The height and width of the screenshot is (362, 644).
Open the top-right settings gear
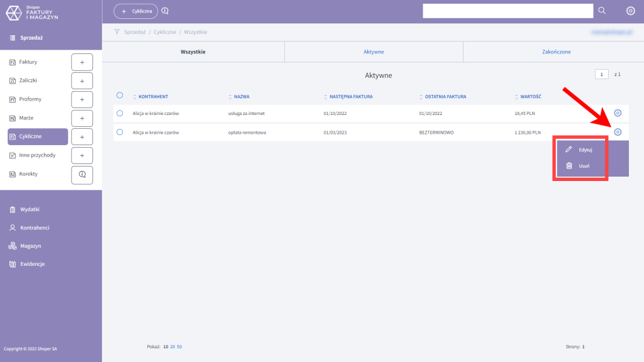click(630, 11)
